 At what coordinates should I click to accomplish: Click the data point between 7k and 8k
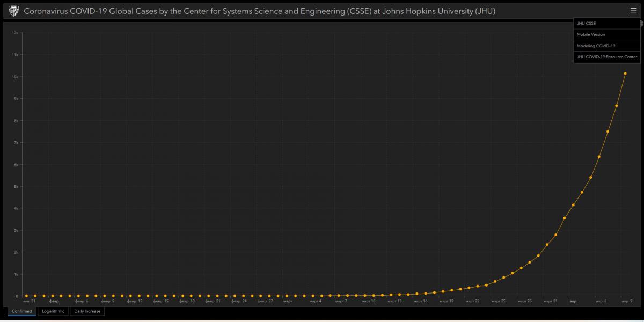tap(608, 131)
